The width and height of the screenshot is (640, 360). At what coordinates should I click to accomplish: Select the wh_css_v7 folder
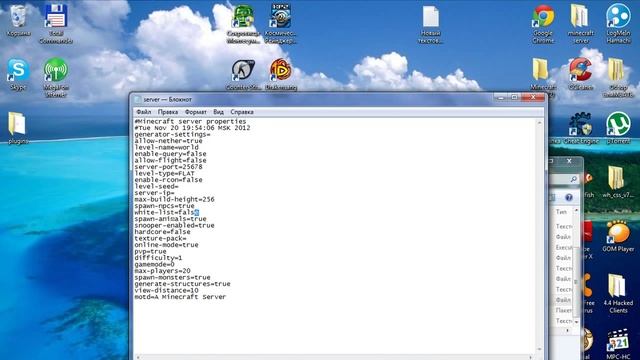[618, 182]
